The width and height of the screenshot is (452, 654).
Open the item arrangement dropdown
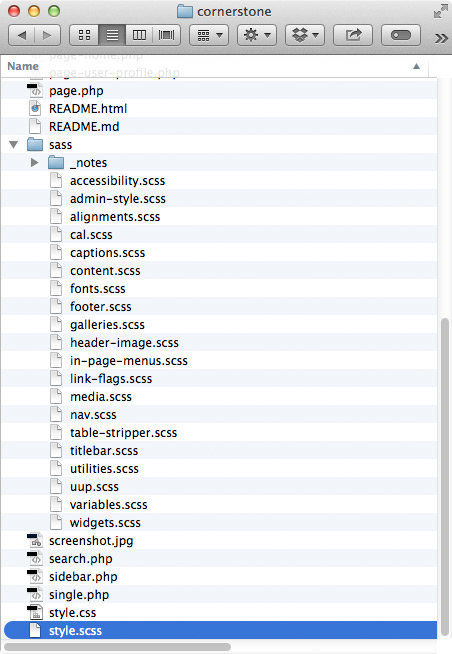(x=209, y=35)
